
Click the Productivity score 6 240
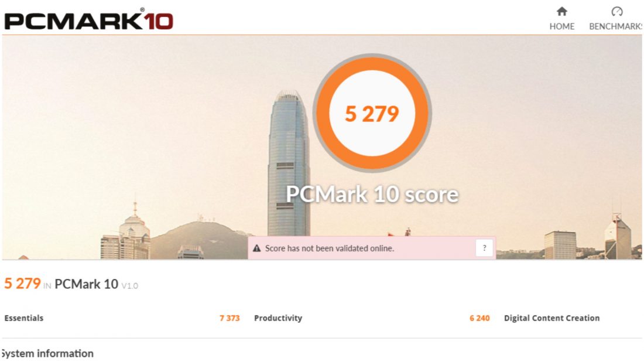[x=479, y=318]
